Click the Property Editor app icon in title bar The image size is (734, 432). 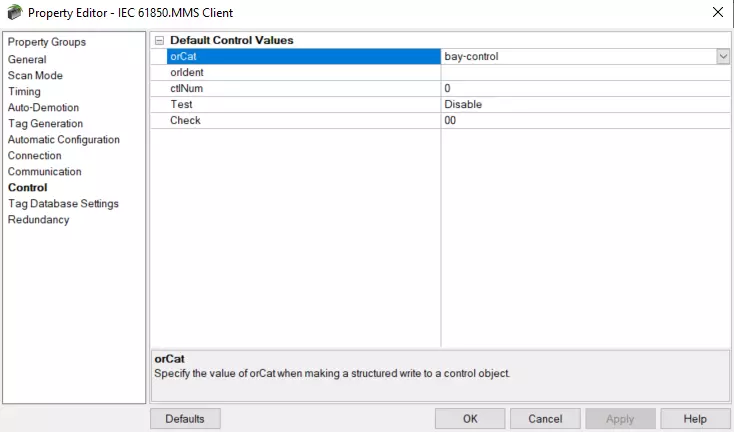[15, 12]
